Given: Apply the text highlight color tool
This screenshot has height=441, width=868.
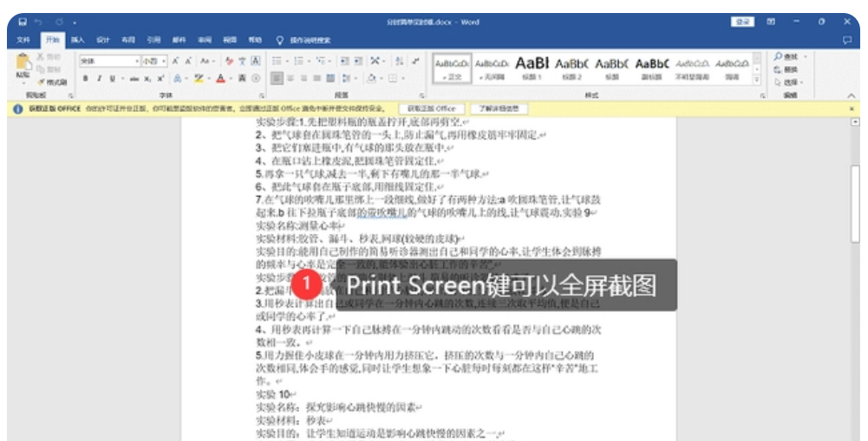Looking at the screenshot, I should pos(199,78).
